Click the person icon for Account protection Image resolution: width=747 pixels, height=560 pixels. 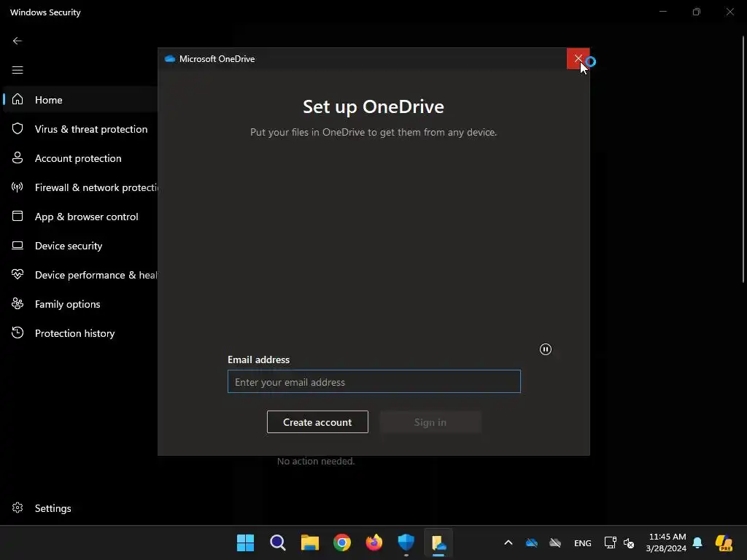tap(18, 157)
